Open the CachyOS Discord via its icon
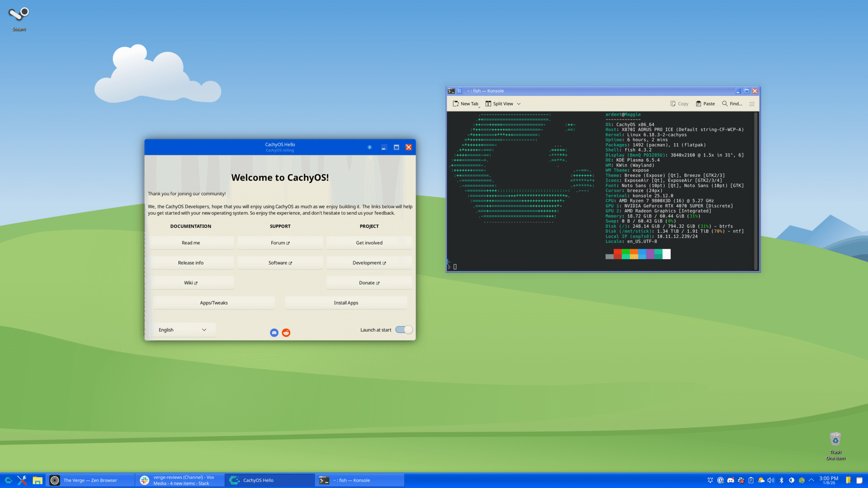 (x=274, y=333)
